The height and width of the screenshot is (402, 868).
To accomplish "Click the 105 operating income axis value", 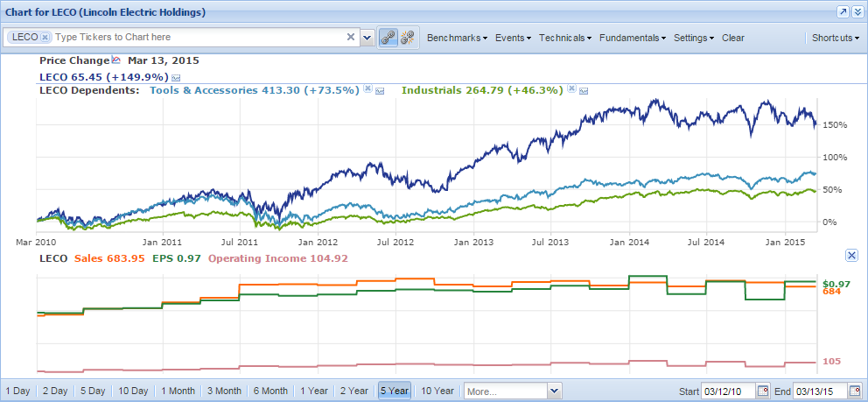I will point(831,362).
